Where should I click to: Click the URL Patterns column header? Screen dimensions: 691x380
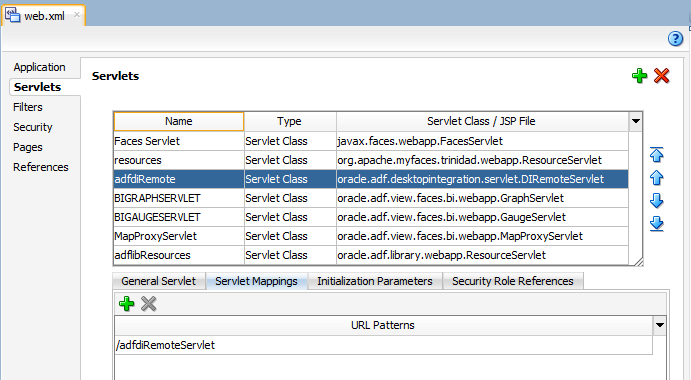[383, 325]
